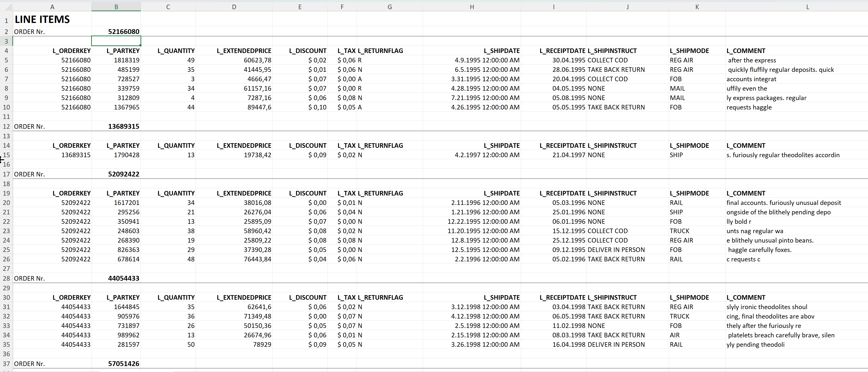The width and height of the screenshot is (868, 372).
Task: Select row 28 header
Action: (x=6, y=278)
